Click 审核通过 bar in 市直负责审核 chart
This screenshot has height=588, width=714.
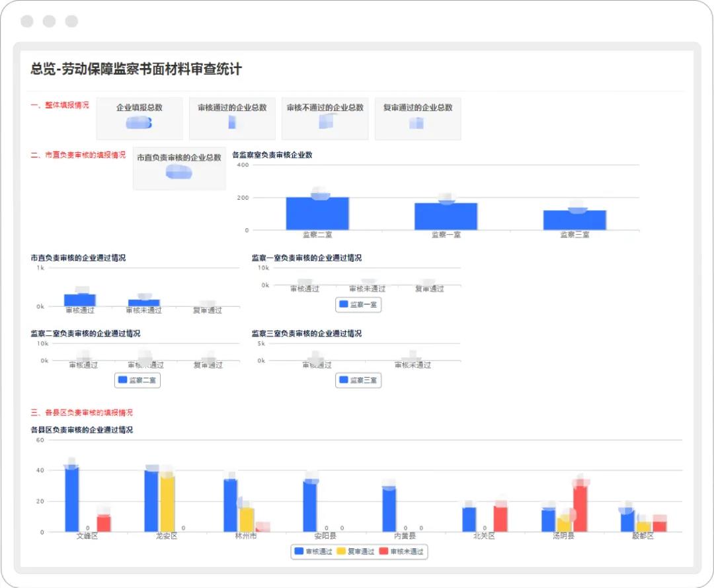coord(80,300)
